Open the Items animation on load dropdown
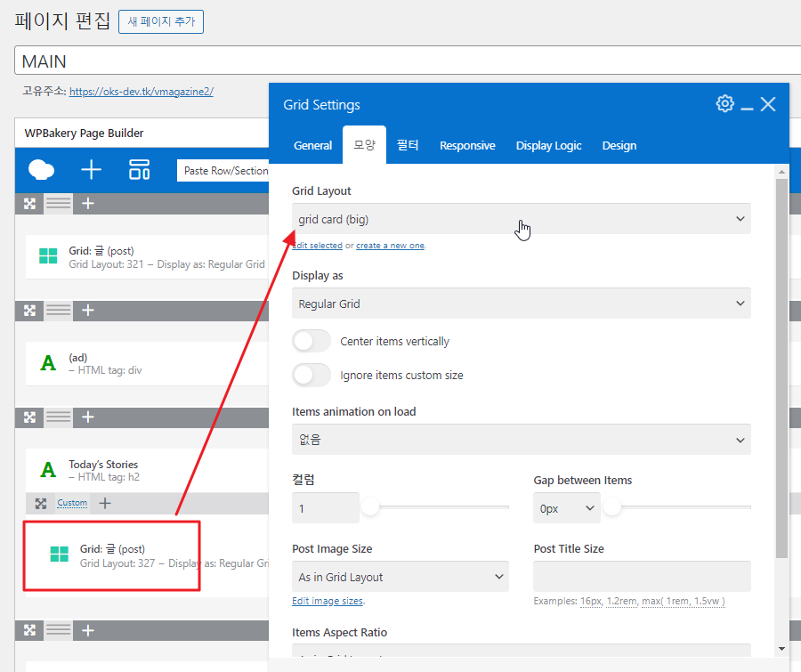Image resolution: width=801 pixels, height=672 pixels. click(x=521, y=440)
